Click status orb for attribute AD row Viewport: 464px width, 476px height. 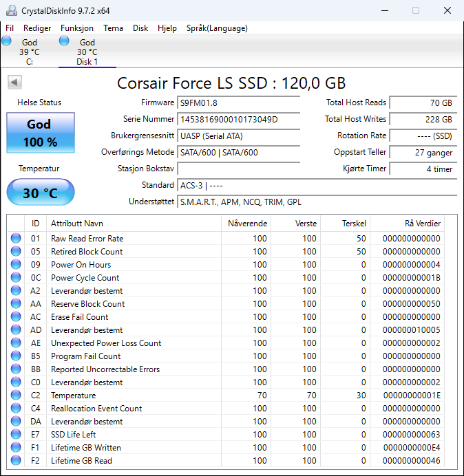click(x=16, y=329)
